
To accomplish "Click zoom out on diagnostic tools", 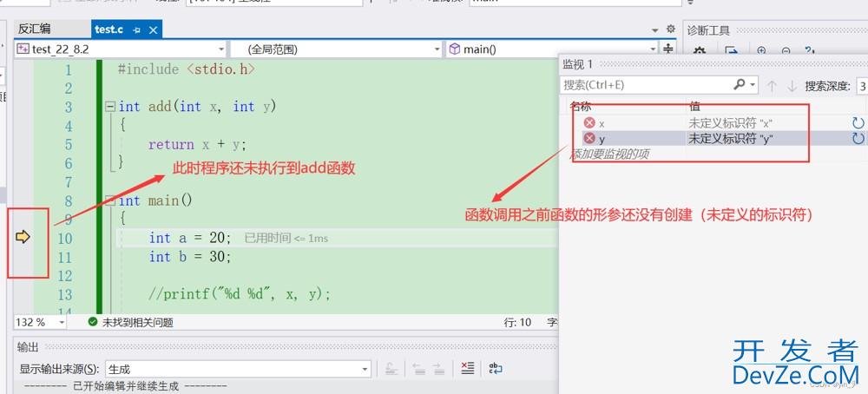I will [x=786, y=51].
